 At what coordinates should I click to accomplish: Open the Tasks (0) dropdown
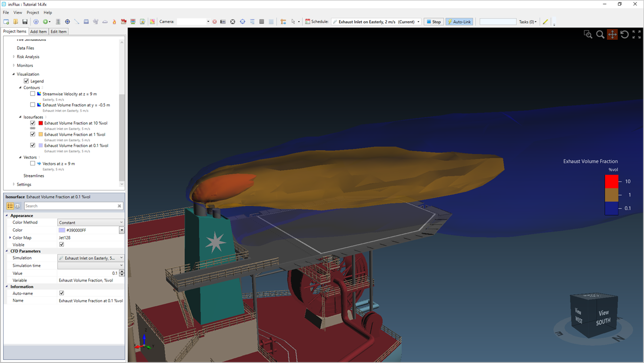[x=528, y=22]
